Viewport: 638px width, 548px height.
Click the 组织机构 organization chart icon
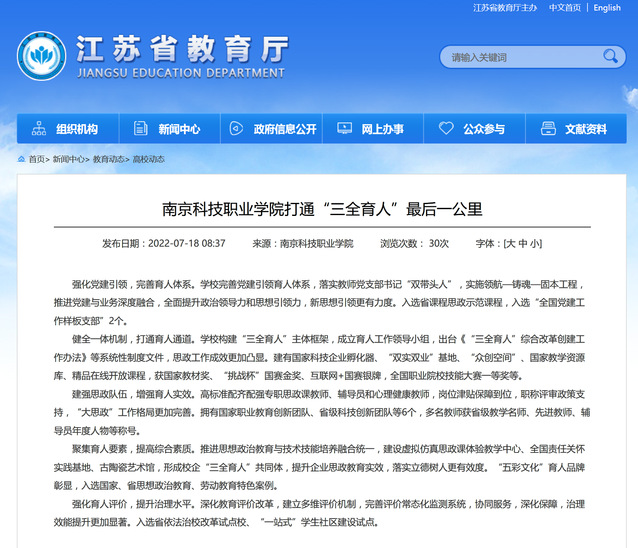click(x=39, y=128)
